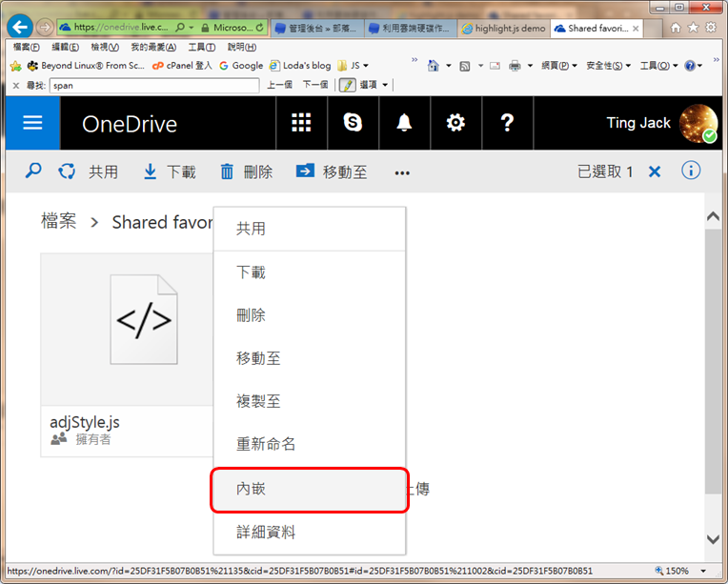728x584 pixels.
Task: Click find 上一個 button
Action: click(x=279, y=85)
